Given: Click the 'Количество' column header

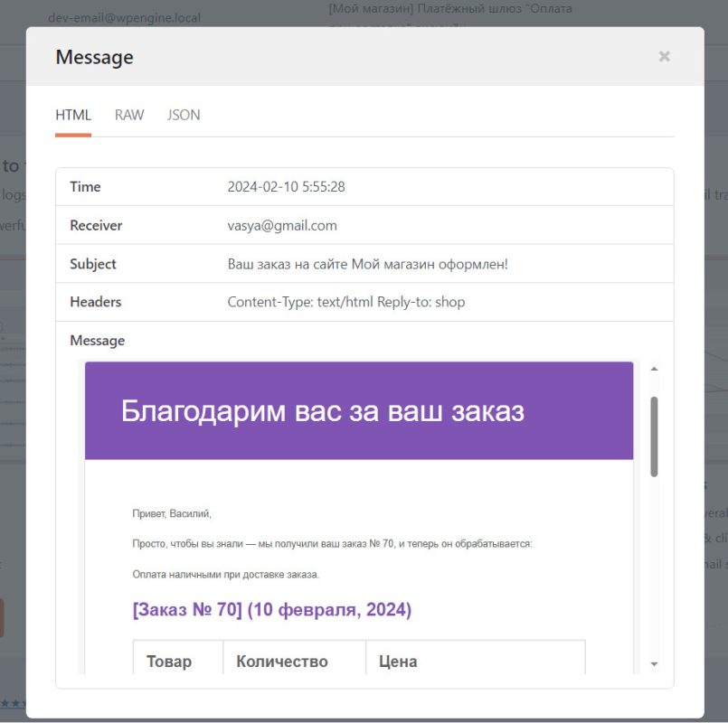Looking at the screenshot, I should (280, 661).
